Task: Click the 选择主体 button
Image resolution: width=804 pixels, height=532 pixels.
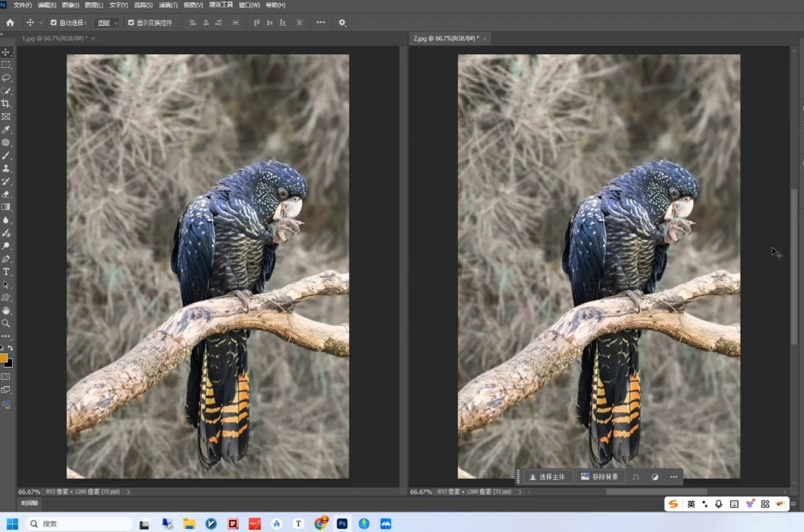Action: (x=547, y=477)
